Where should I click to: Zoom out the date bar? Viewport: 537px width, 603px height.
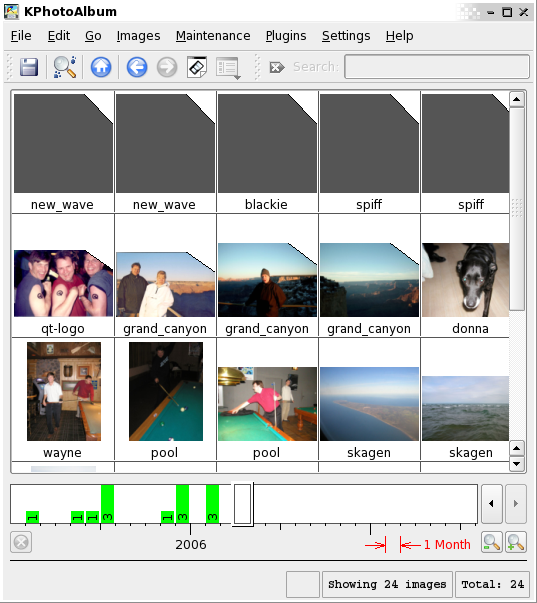(491, 542)
